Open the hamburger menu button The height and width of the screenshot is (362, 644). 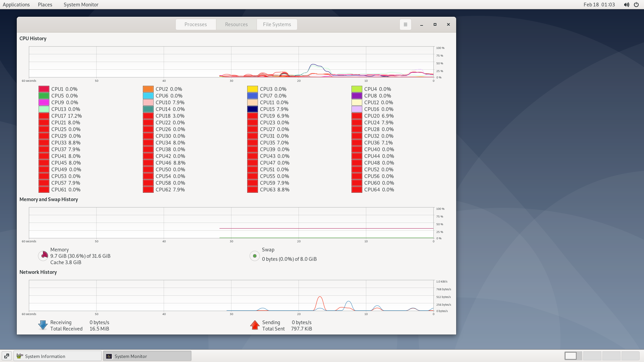tap(405, 24)
